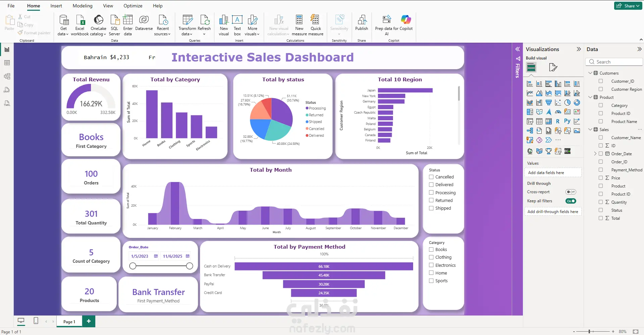Enable the Cross-report toggle
The height and width of the screenshot is (335, 644).
click(571, 192)
